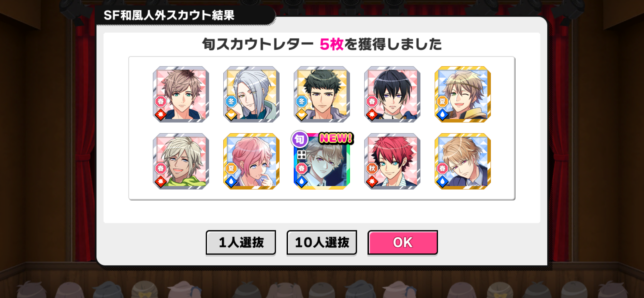This screenshot has height=298, width=644.
Task: Open the pink-haired summer character card
Action: pos(251,161)
